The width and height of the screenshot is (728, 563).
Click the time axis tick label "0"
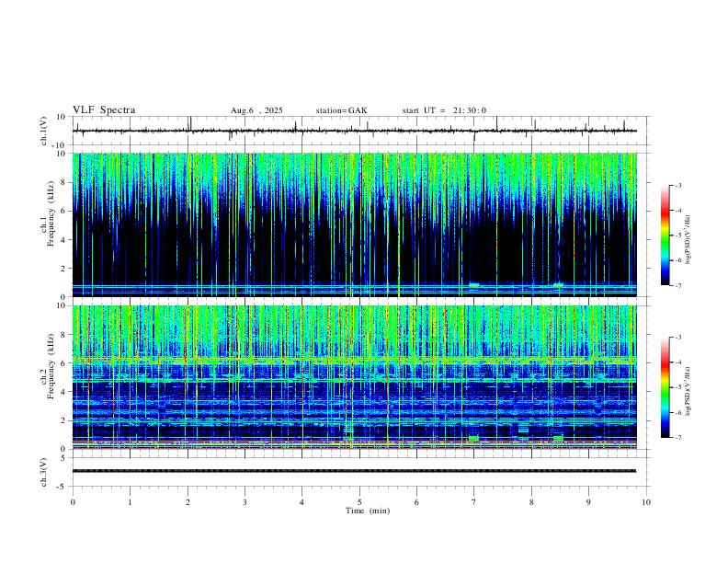tap(73, 502)
